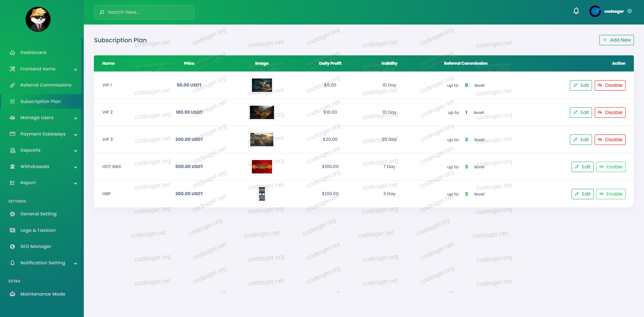The width and height of the screenshot is (644, 317).
Task: Click the HBP plan thumbnail image
Action: coord(262,194)
